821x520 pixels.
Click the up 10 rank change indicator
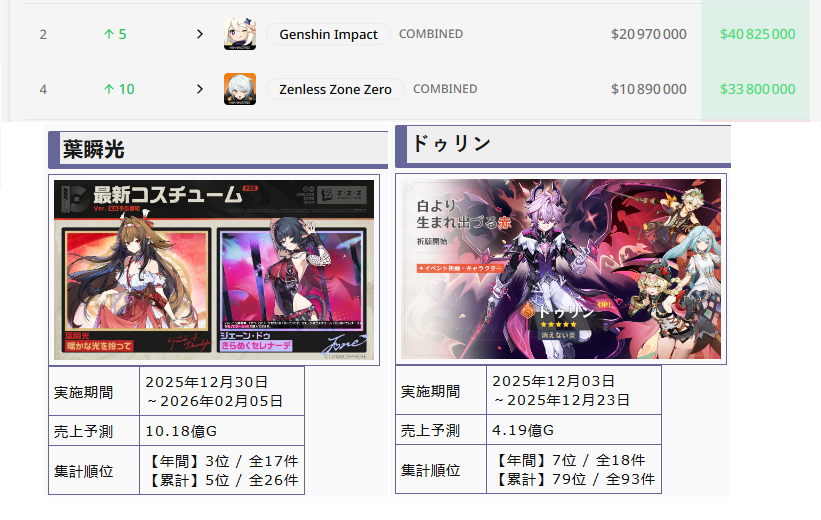(119, 89)
